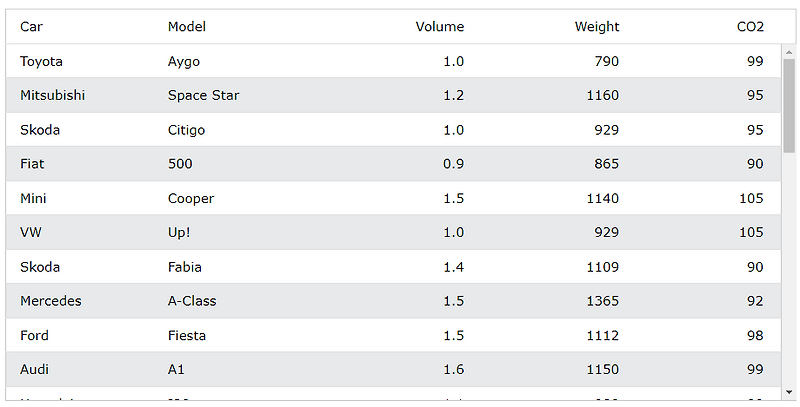Select the Audi A1 row
Image resolution: width=800 pixels, height=407 pixels.
393,369
